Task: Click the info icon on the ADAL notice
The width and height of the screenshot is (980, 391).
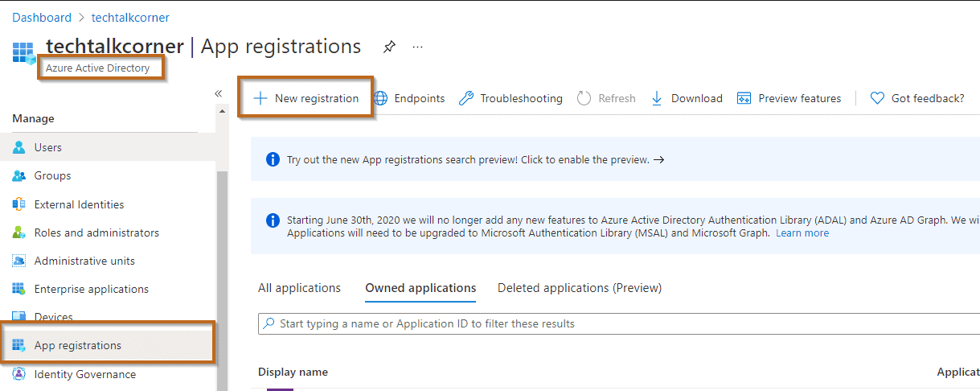Action: [273, 220]
